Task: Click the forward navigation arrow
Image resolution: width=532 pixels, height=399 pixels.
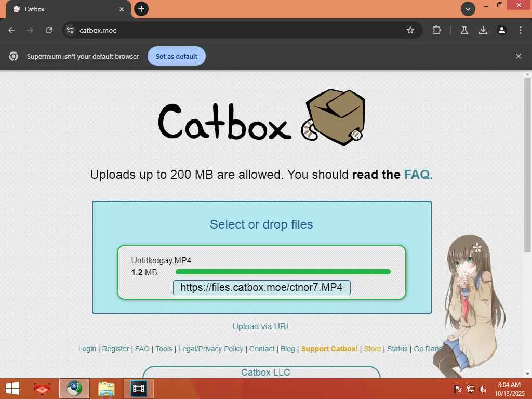Action: [30, 30]
